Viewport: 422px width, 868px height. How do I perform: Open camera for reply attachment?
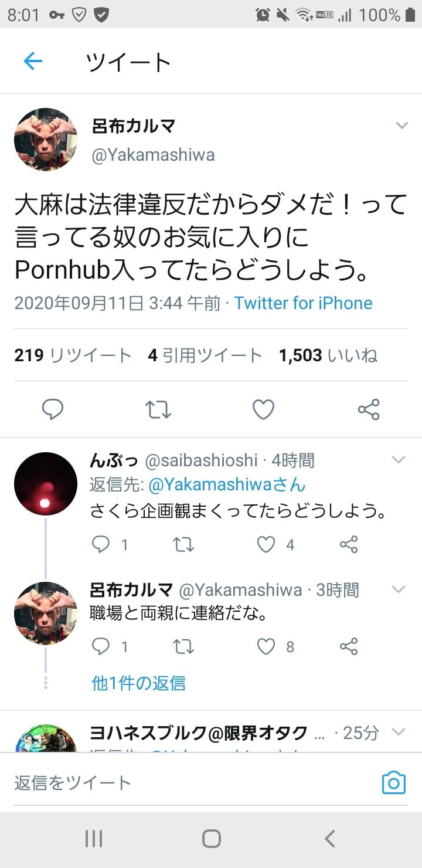click(393, 782)
